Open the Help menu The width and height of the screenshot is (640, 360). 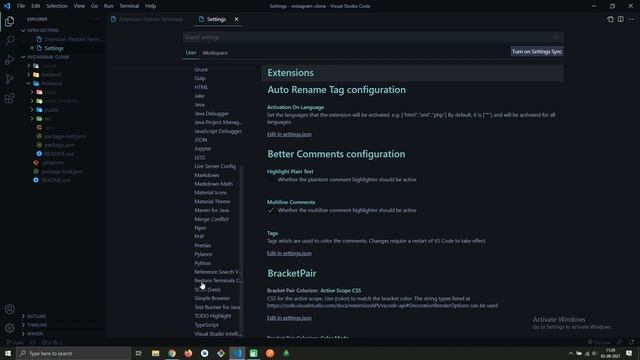[151, 6]
